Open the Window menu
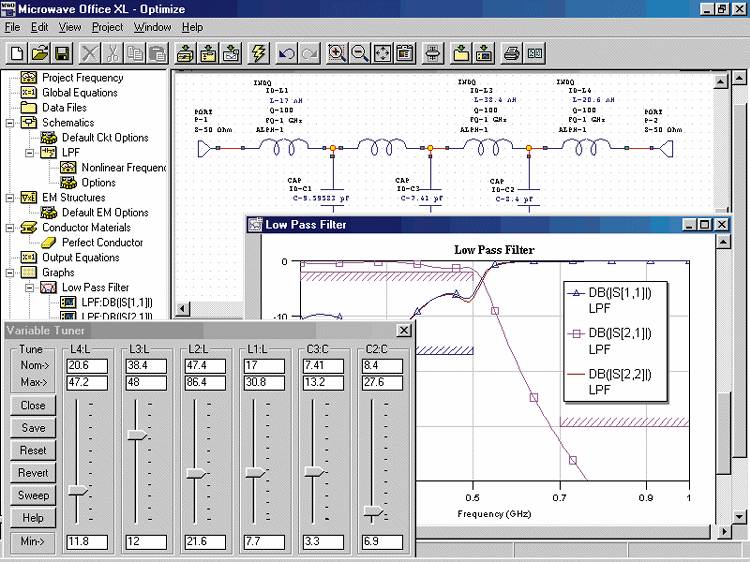The width and height of the screenshot is (750, 562). coord(152,27)
